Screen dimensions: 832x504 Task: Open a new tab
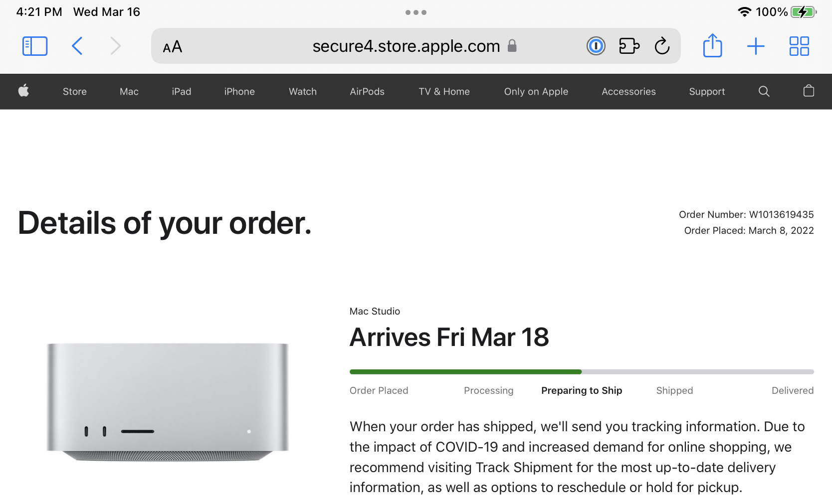pyautogui.click(x=756, y=46)
